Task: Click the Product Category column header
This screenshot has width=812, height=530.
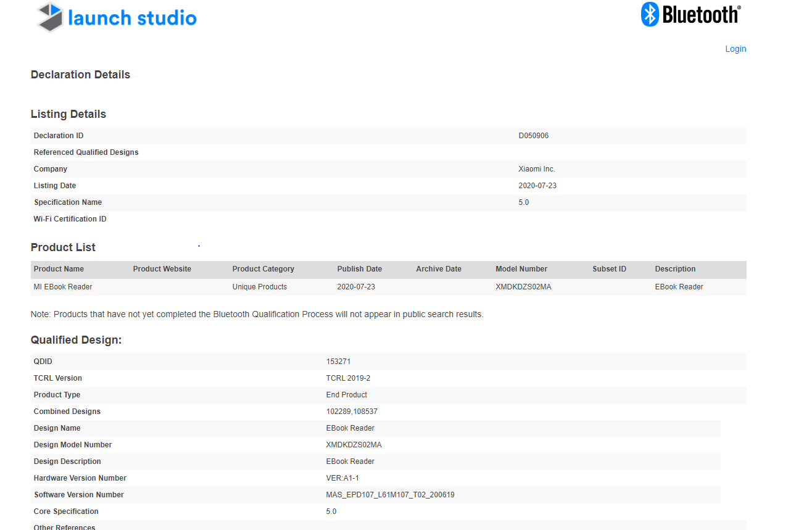Action: click(263, 269)
